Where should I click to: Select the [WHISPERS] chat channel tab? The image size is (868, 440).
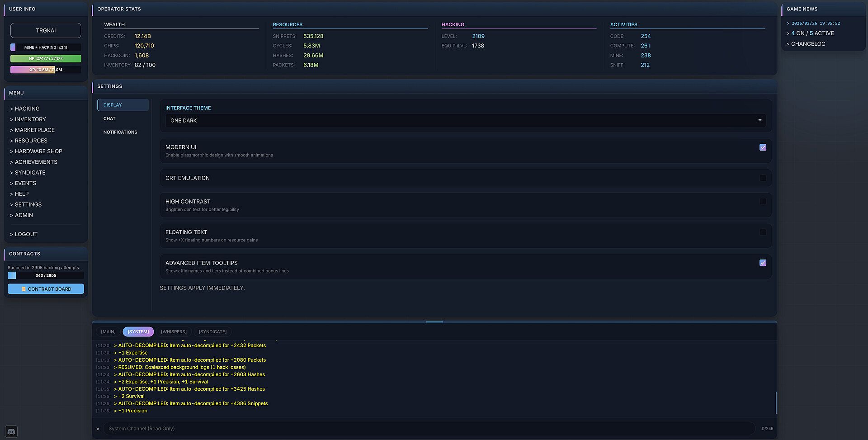coord(174,332)
